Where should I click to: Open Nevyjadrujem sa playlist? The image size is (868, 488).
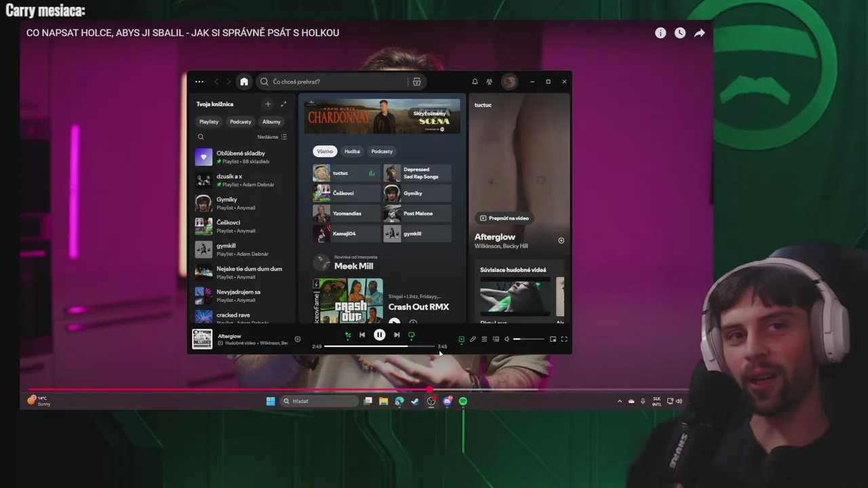point(242,296)
